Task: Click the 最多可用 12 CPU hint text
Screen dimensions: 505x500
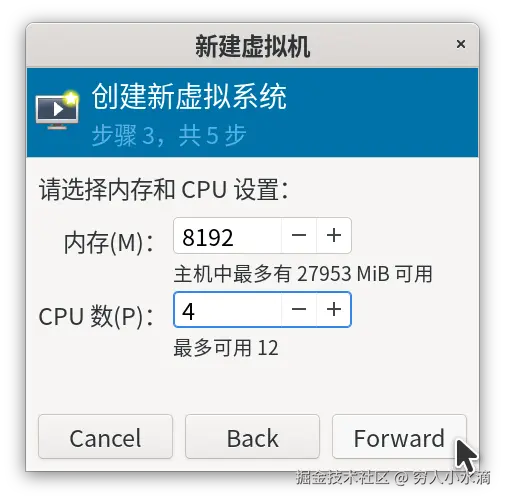Action: click(226, 348)
